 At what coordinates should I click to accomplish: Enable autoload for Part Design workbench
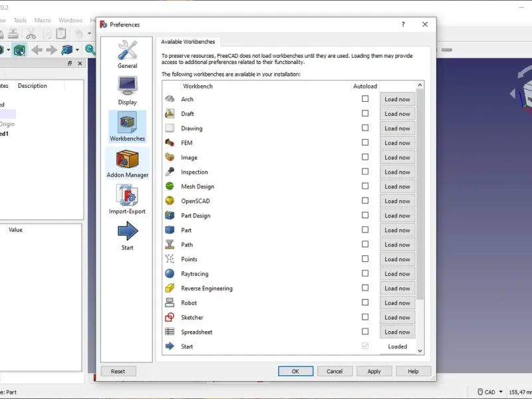(365, 215)
